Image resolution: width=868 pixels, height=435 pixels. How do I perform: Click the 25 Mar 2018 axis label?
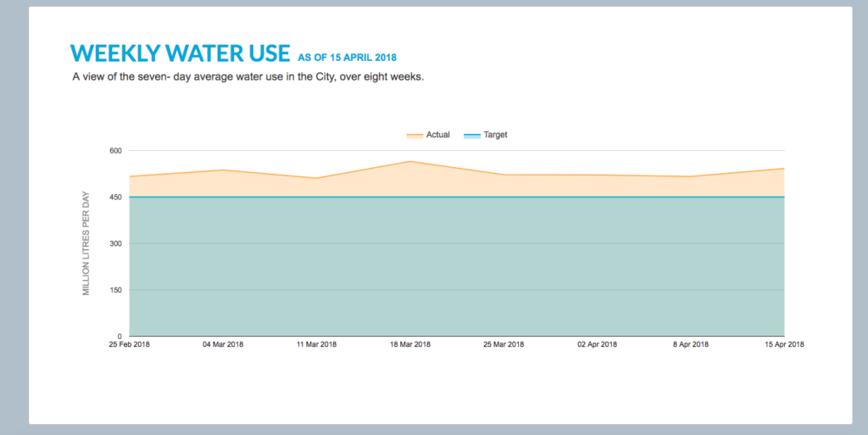(x=504, y=344)
